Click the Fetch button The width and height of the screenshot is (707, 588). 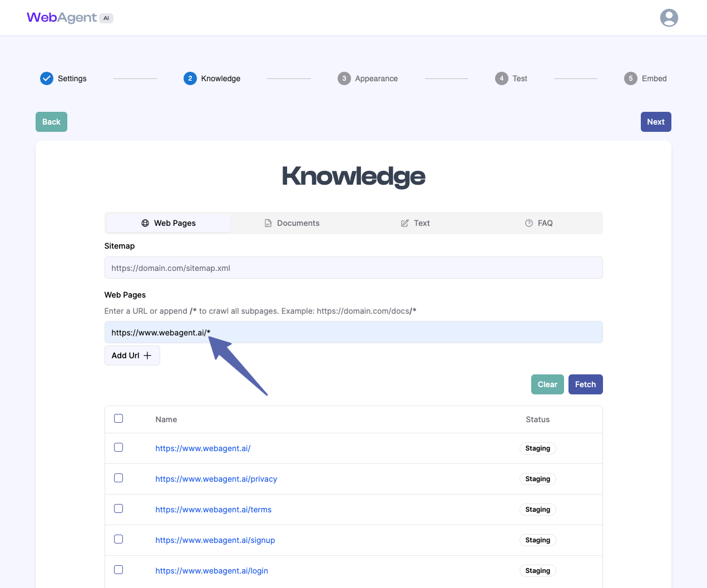[585, 384]
